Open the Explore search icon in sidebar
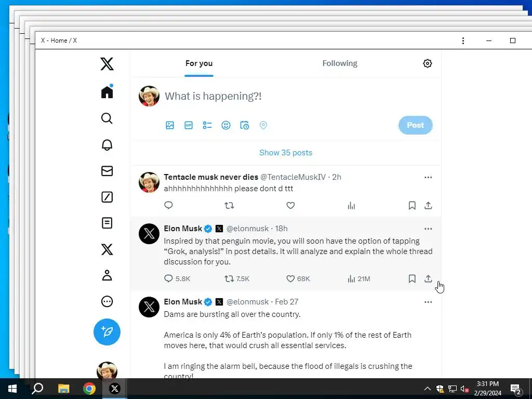Screen dimensions: 532x399 point(107,118)
